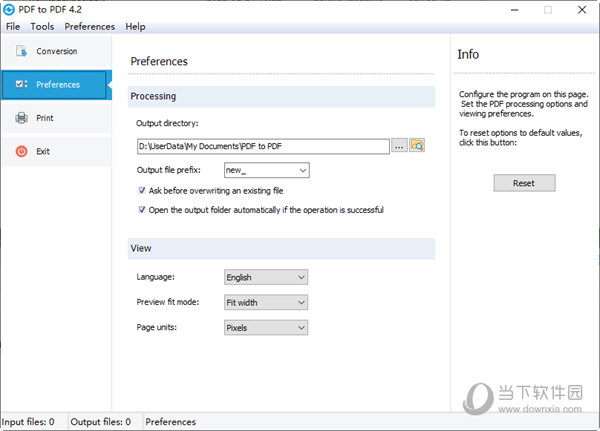Image resolution: width=600 pixels, height=431 pixels.
Task: Expand the Output file prefix dropdown
Action: [x=303, y=170]
